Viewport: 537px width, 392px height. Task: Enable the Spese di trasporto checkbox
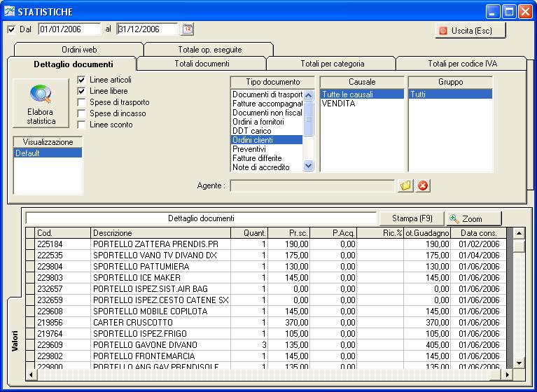click(82, 102)
